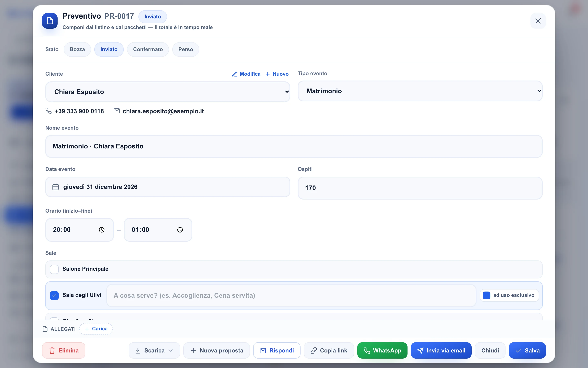
Task: Click the phone number +39 333 900 0118
Action: click(x=79, y=111)
